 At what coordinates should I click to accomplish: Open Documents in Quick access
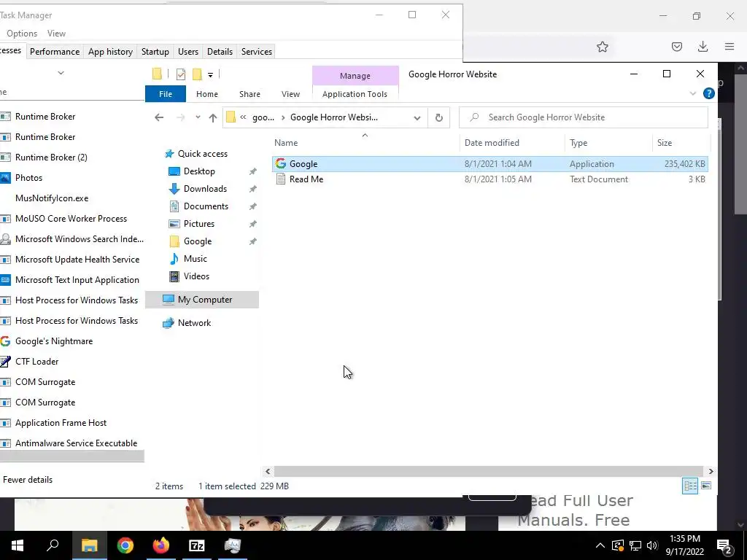[x=206, y=206]
